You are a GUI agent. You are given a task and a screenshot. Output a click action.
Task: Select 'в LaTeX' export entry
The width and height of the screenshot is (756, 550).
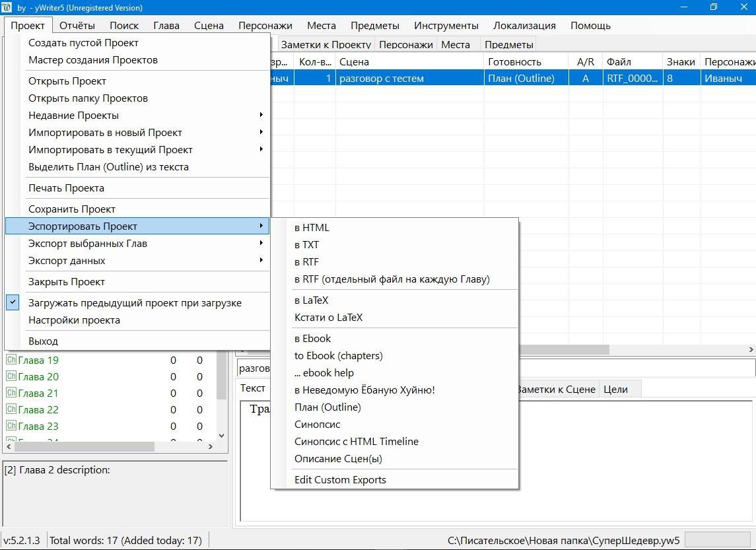click(x=312, y=300)
